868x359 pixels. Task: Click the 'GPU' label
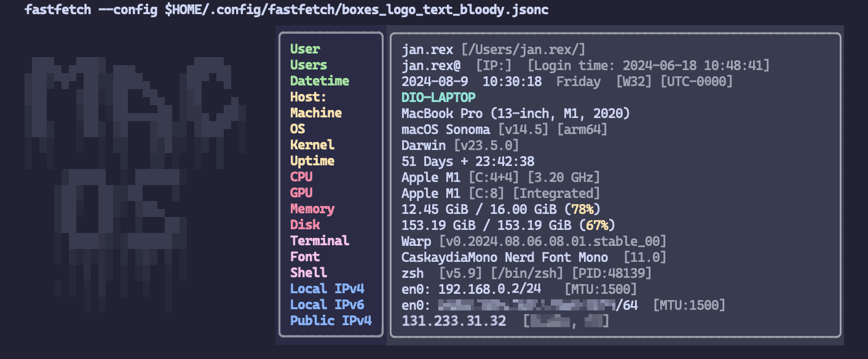click(301, 193)
